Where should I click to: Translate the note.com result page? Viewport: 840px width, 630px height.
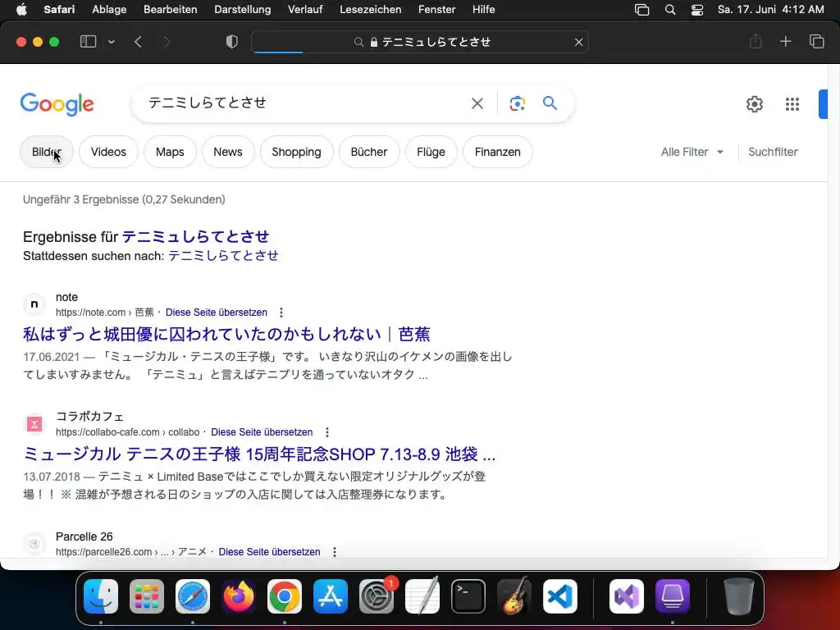(x=217, y=313)
